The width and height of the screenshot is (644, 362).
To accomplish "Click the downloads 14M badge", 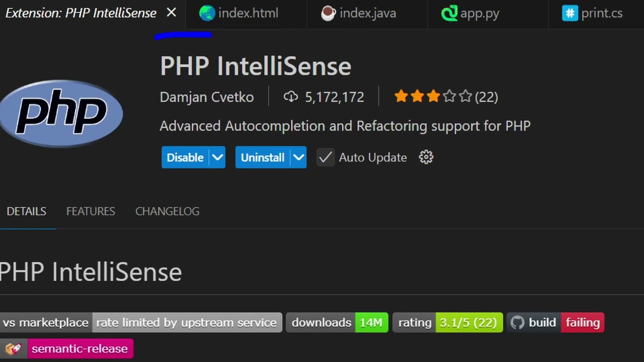I will [337, 322].
